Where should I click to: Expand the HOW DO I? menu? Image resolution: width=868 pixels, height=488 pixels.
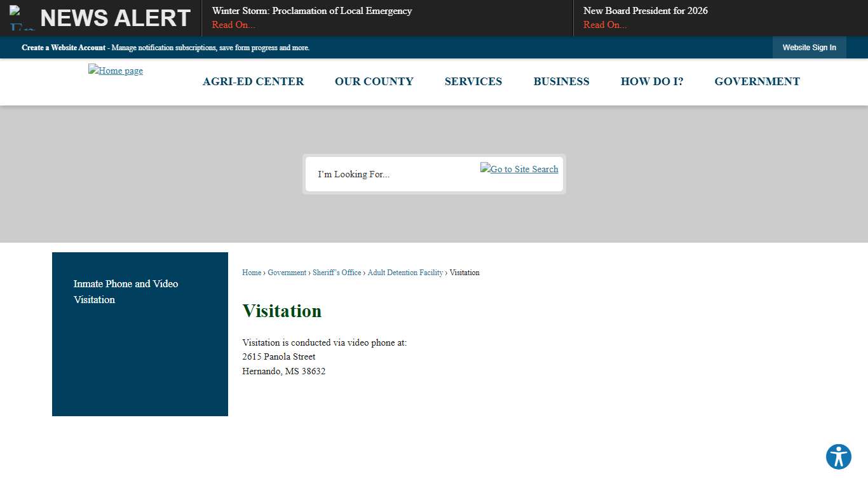coord(652,81)
